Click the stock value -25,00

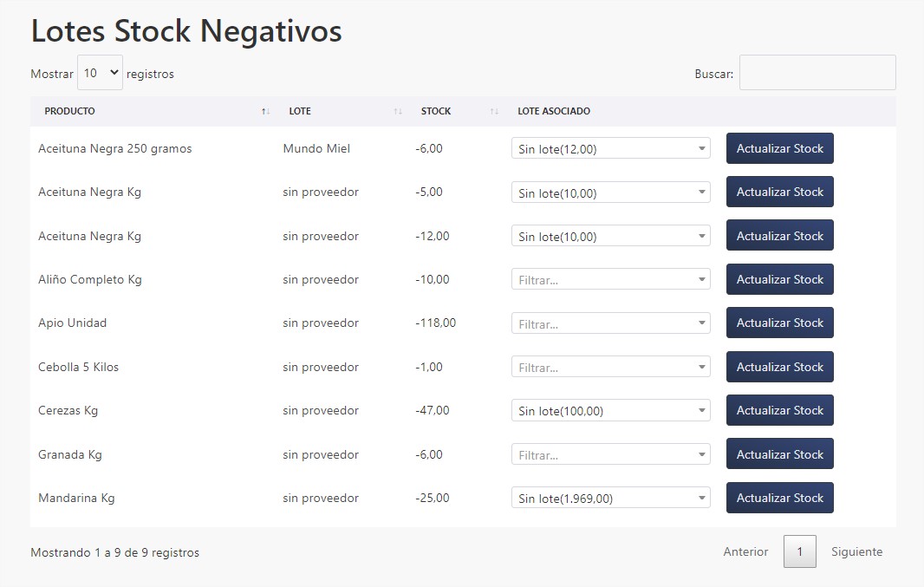pos(432,498)
